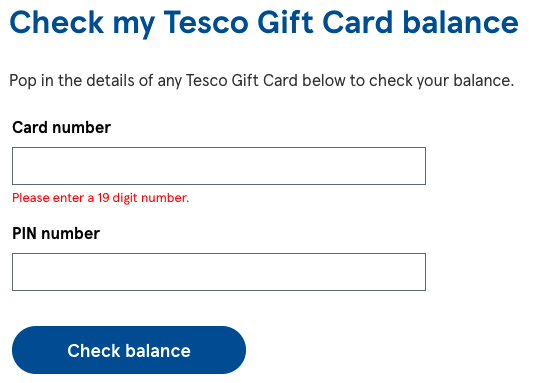The width and height of the screenshot is (554, 383).
Task: Click the red 19 digit number error message
Action: (101, 198)
